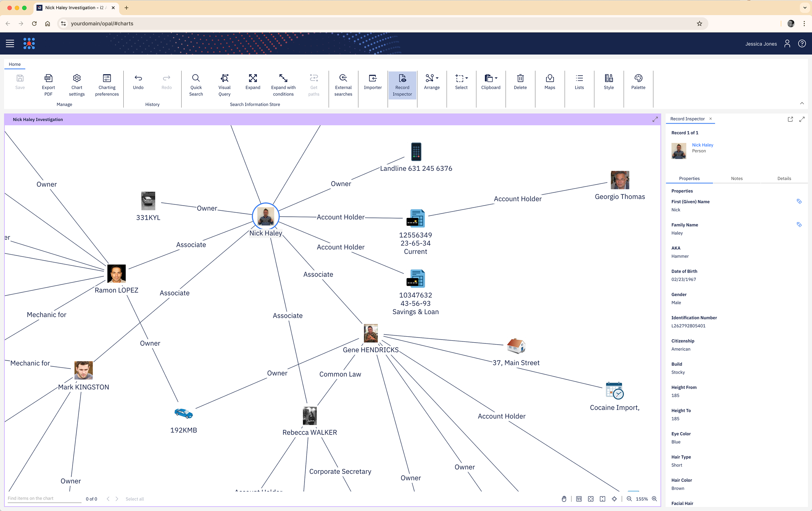Fit selection in chart view
The height and width of the screenshot is (511, 812).
pyautogui.click(x=614, y=499)
